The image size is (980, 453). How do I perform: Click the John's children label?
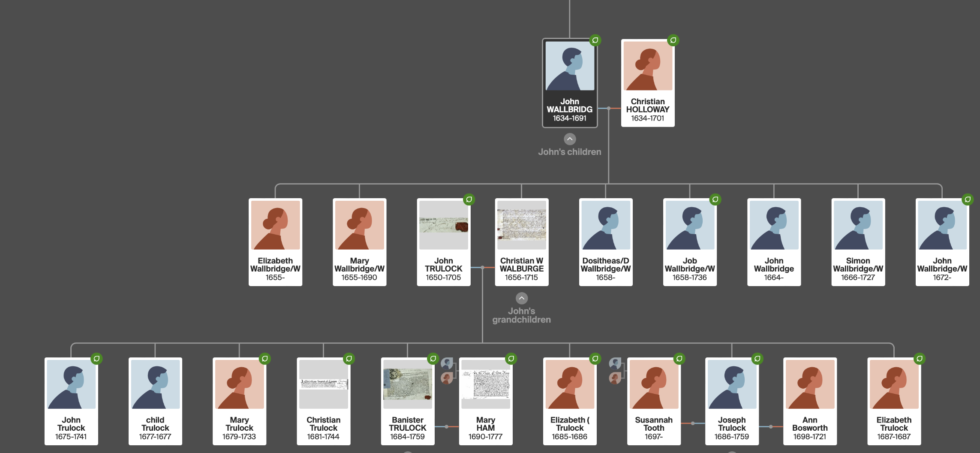pyautogui.click(x=570, y=152)
